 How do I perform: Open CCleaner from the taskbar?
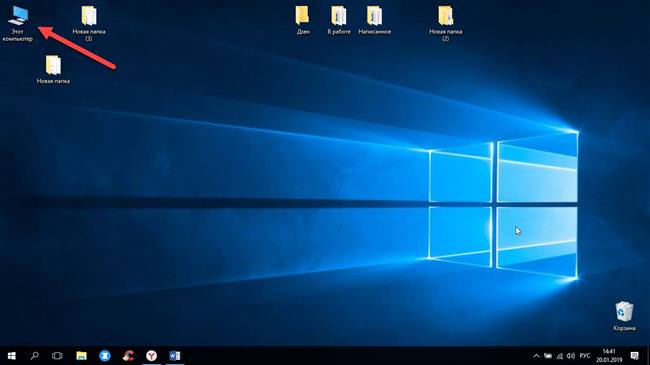(128, 356)
